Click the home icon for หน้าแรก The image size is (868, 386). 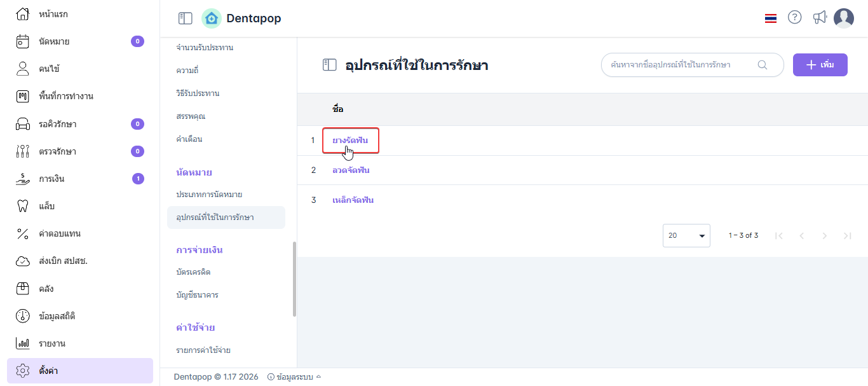coord(22,14)
